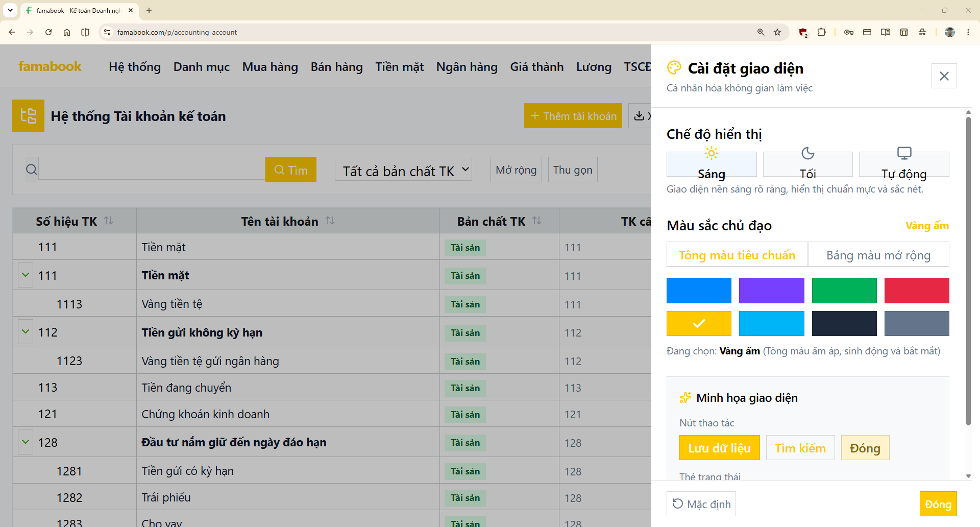Switch to Tông màu tiêu chuẩn tab

(x=737, y=254)
